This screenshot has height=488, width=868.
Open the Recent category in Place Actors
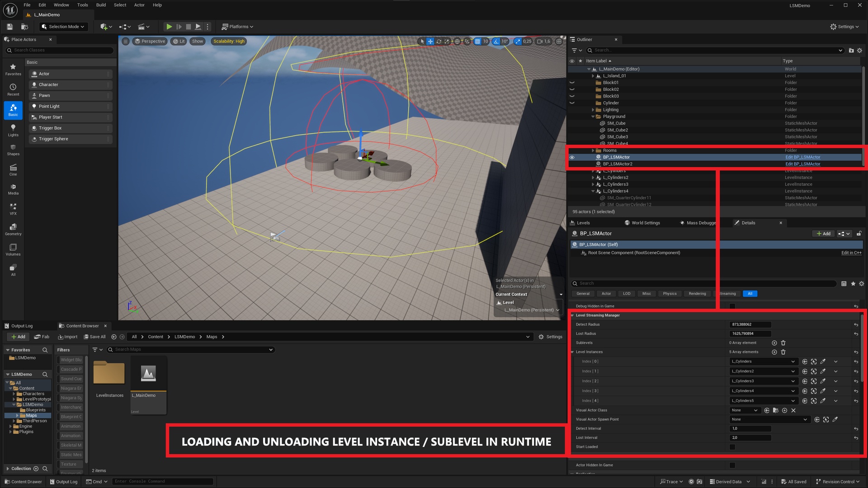point(13,90)
